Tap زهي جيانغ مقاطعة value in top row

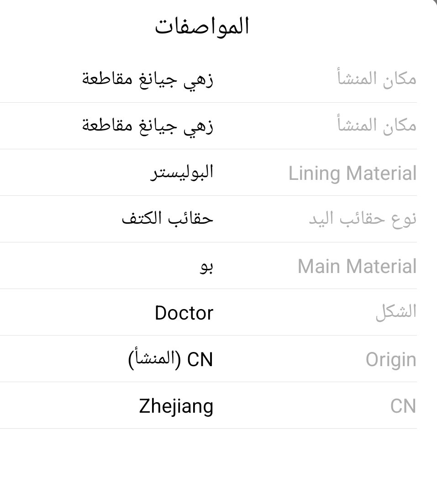147,79
